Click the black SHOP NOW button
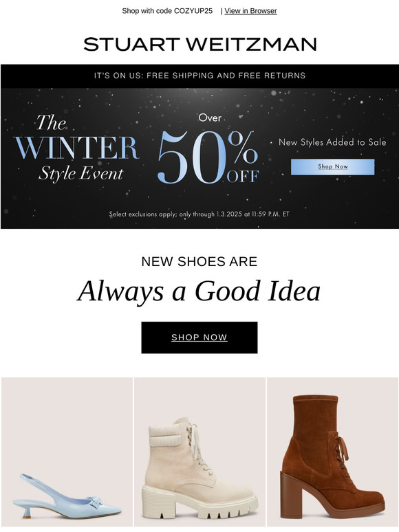The width and height of the screenshot is (399, 532). coord(199,337)
